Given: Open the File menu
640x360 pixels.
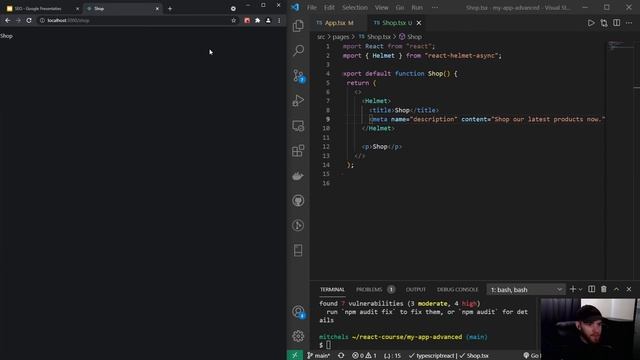Looking at the screenshot, I should click(312, 7).
